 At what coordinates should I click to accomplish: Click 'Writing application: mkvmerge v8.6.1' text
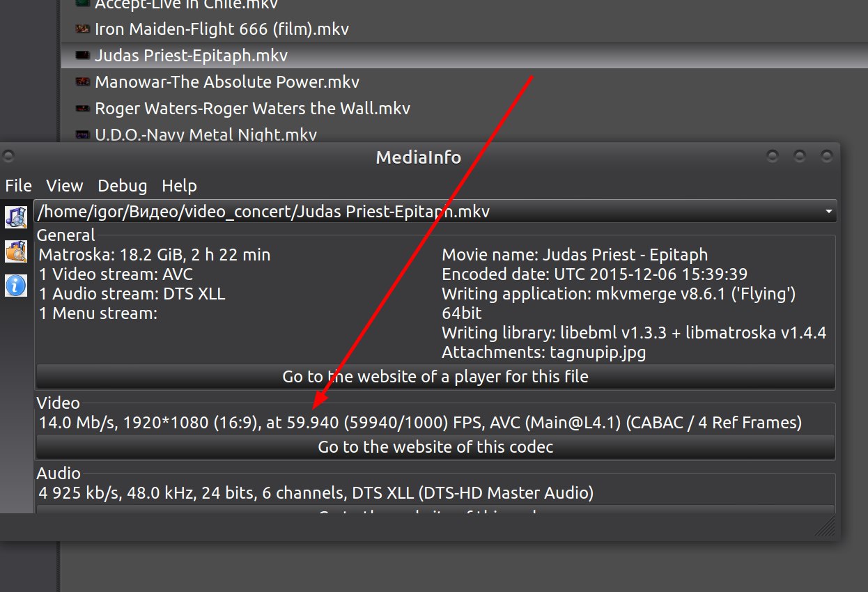(619, 294)
